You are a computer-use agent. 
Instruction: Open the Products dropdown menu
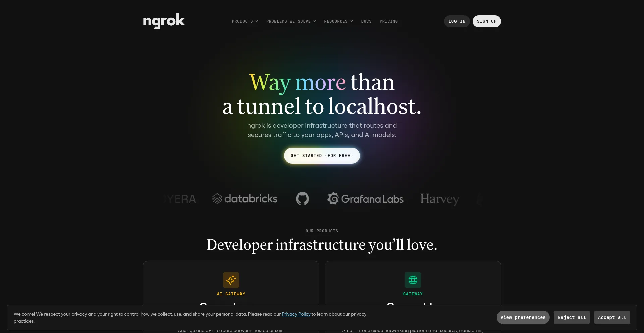point(245,21)
